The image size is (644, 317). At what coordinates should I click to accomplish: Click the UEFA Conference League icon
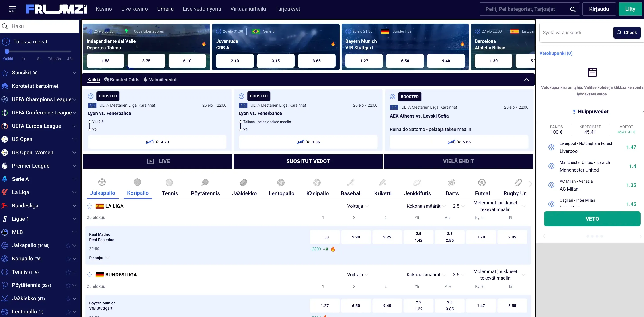point(5,113)
